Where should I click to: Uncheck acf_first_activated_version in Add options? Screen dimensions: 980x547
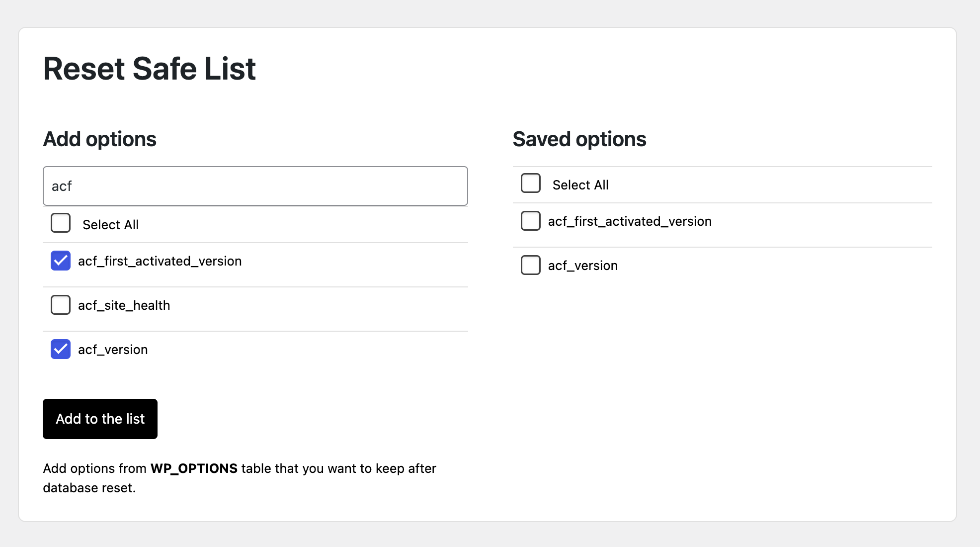61,261
